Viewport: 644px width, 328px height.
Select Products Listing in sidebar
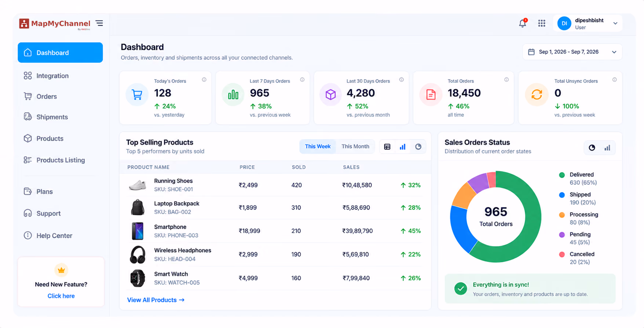coord(60,160)
